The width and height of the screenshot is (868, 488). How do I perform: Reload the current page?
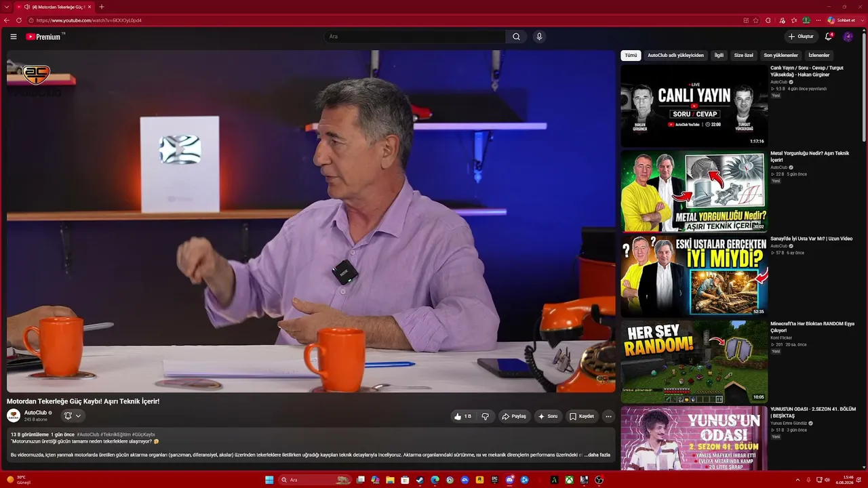click(19, 20)
